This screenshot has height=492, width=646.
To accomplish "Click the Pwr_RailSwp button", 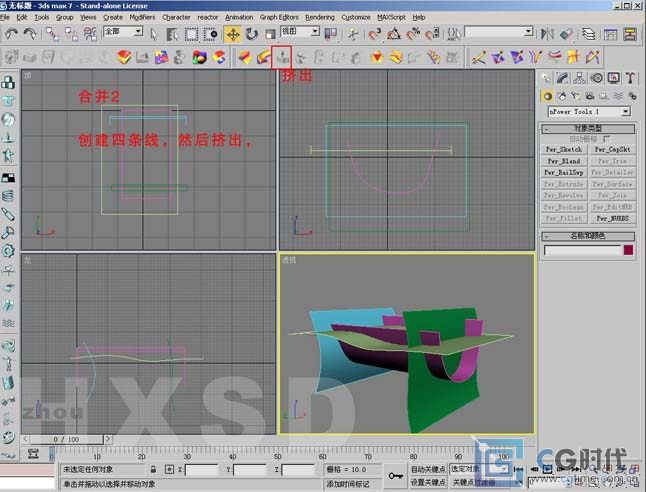I will point(564,173).
